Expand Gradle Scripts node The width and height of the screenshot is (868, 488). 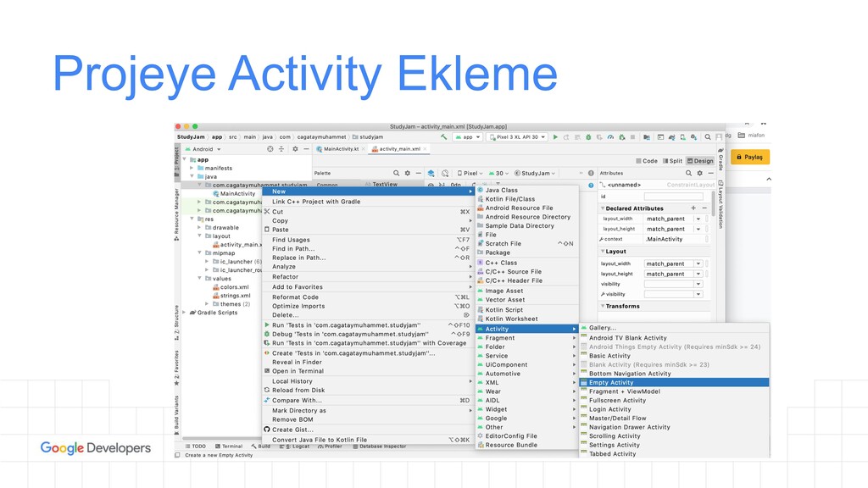(x=184, y=313)
